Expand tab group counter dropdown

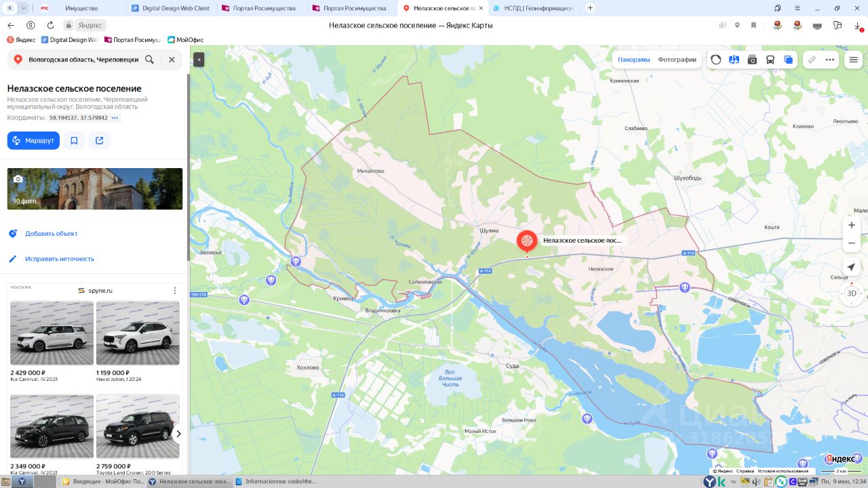coord(24,8)
